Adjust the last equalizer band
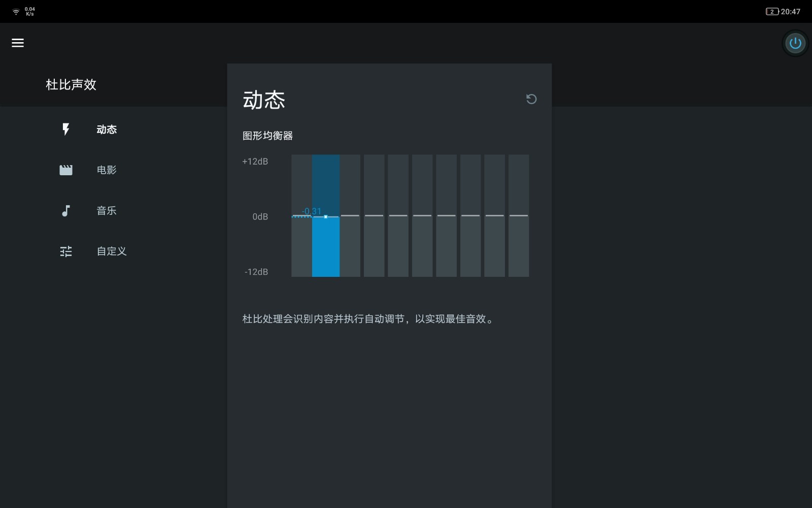Image resolution: width=812 pixels, height=508 pixels. point(519,216)
